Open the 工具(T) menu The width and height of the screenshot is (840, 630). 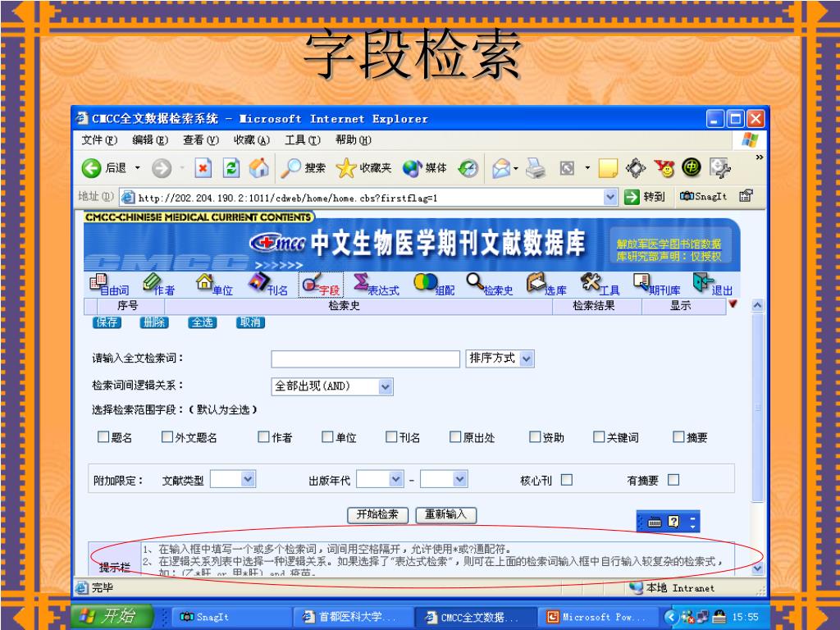point(303,140)
